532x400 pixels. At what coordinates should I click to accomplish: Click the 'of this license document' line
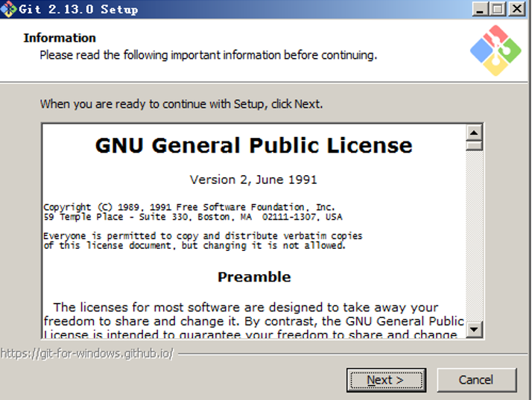194,246
